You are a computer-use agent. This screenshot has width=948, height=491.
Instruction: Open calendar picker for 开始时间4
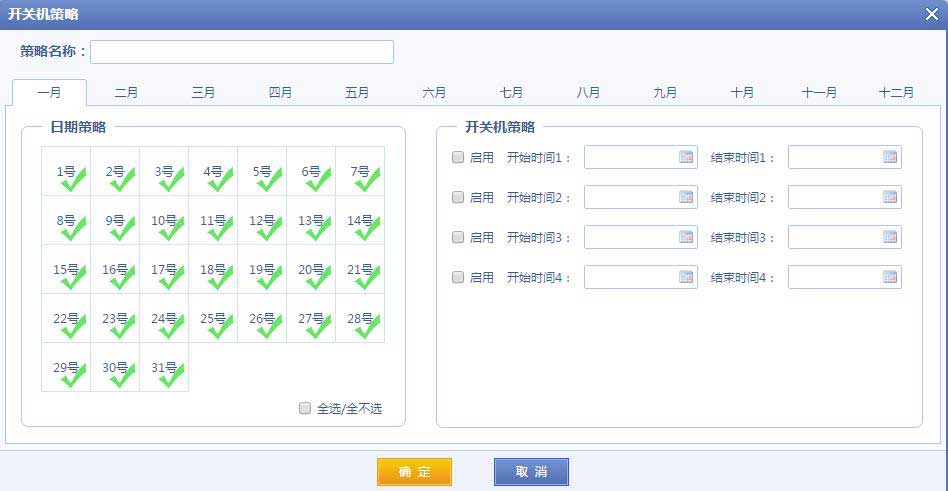686,277
